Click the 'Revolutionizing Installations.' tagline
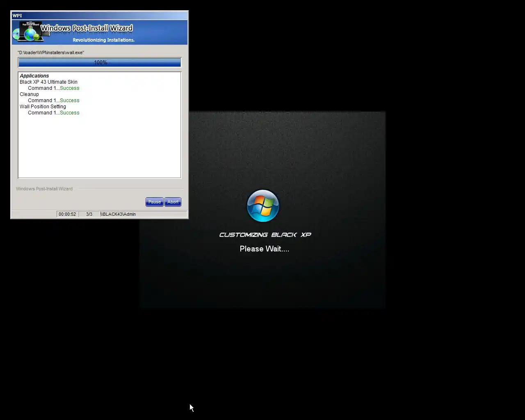 coord(104,40)
